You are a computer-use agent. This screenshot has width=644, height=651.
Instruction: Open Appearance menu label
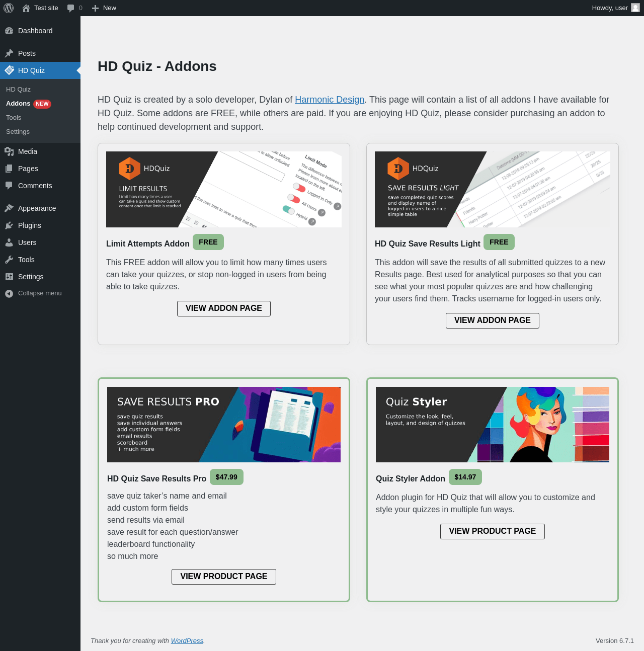click(37, 208)
